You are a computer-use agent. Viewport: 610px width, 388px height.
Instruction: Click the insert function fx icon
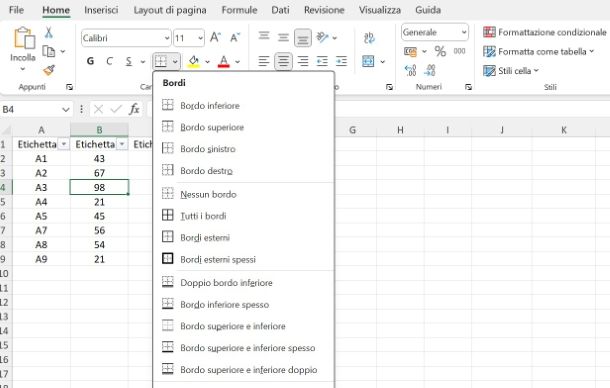point(134,109)
